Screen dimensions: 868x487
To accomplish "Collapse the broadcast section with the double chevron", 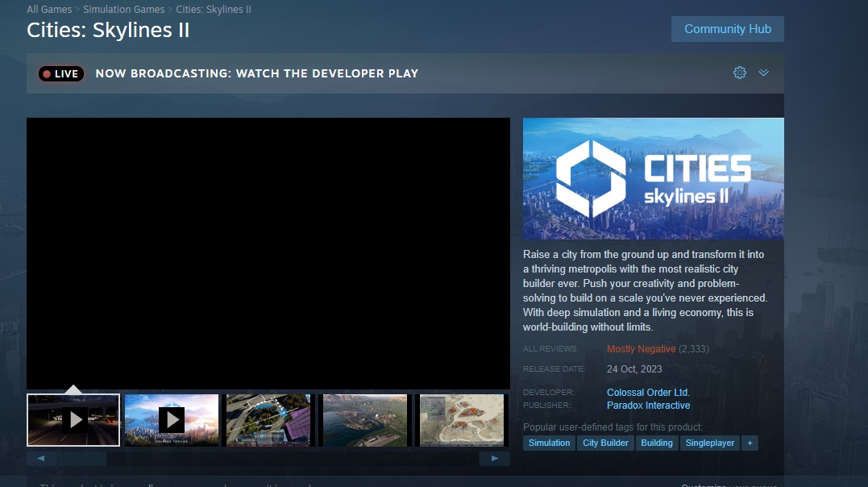I will (x=763, y=73).
